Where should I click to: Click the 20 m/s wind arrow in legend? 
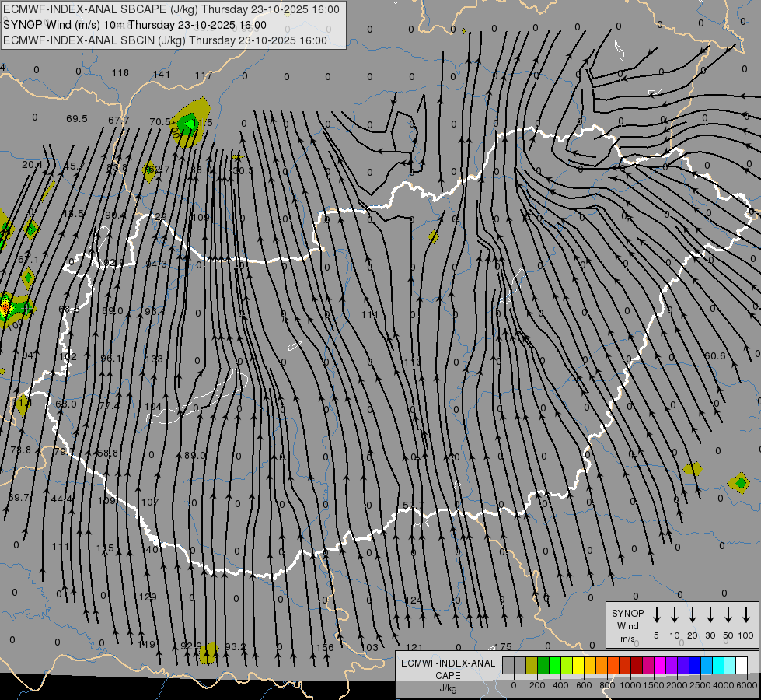point(693,615)
